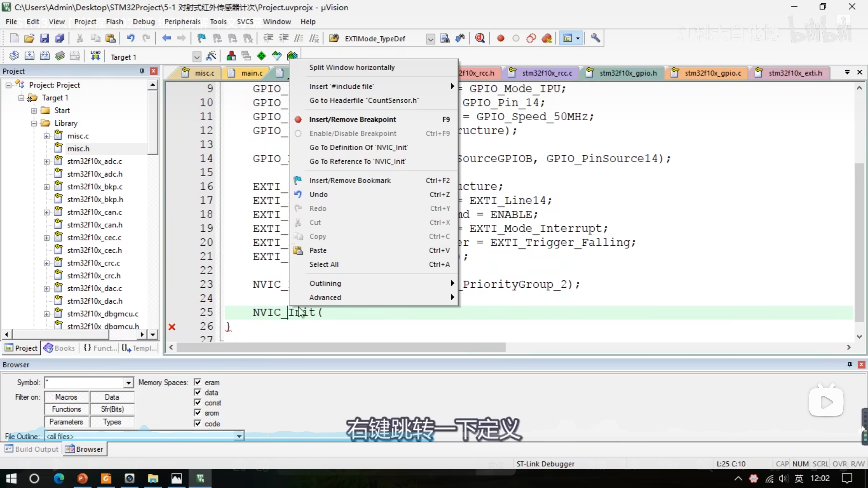Select misc.h in the project tree
868x488 pixels.
point(78,148)
